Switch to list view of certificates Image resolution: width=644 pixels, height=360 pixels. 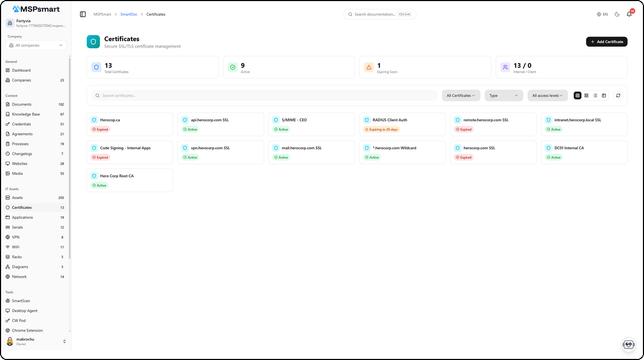[x=595, y=95]
